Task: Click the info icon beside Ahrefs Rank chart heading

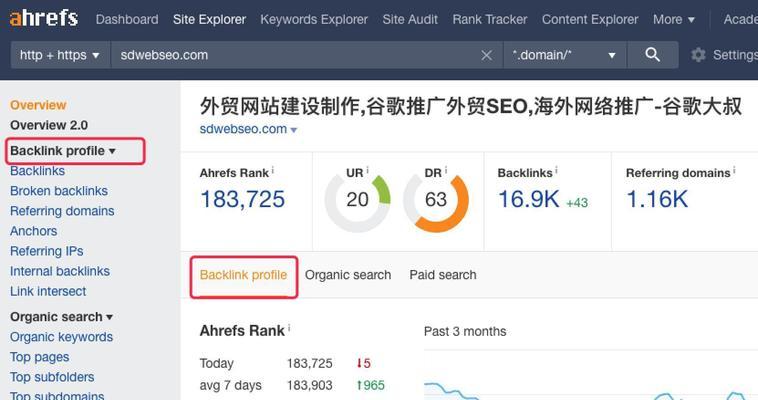Action: pos(289,327)
